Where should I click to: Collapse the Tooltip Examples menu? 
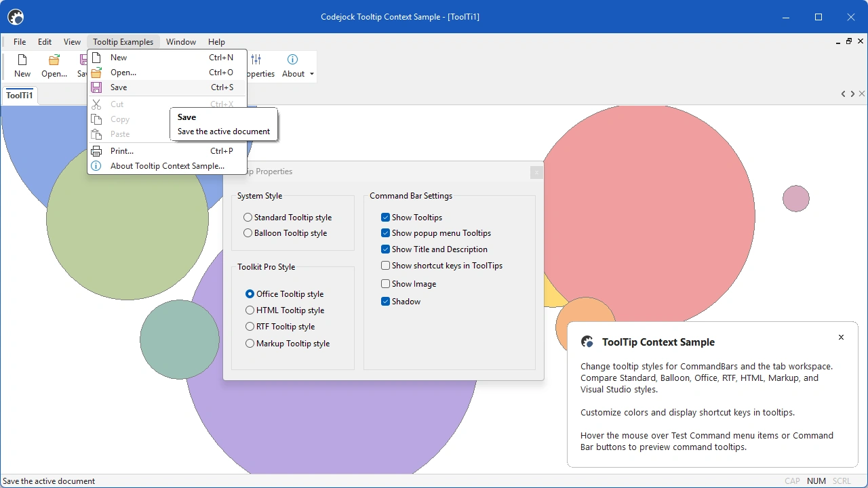pos(123,42)
